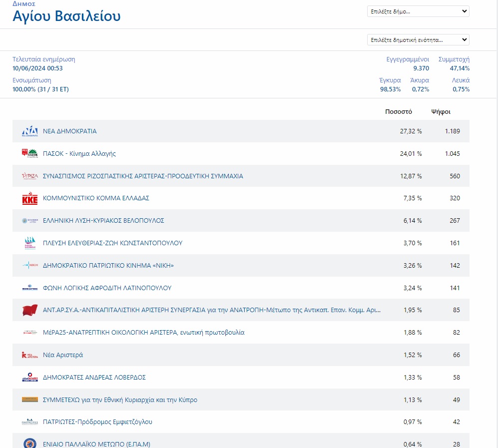Click the '1.189' votes cell
498x448 pixels.
tap(452, 131)
